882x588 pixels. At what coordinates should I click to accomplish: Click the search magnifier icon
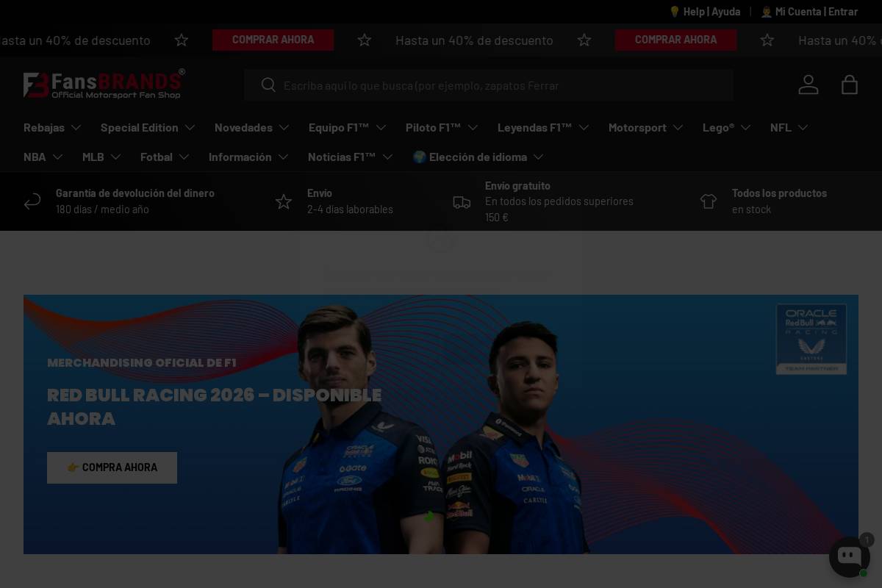pos(269,85)
